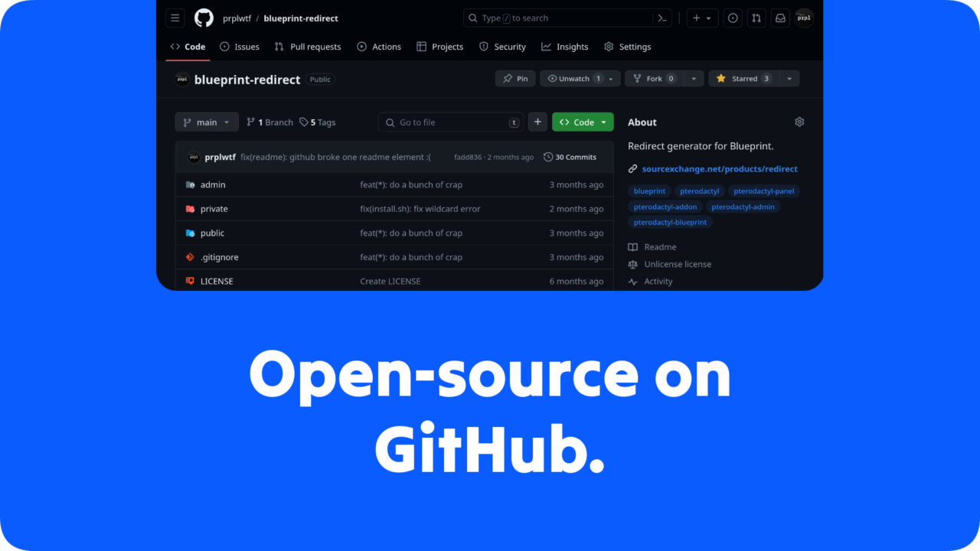
Task: Click the pulse icon next to Activity
Action: pos(632,282)
